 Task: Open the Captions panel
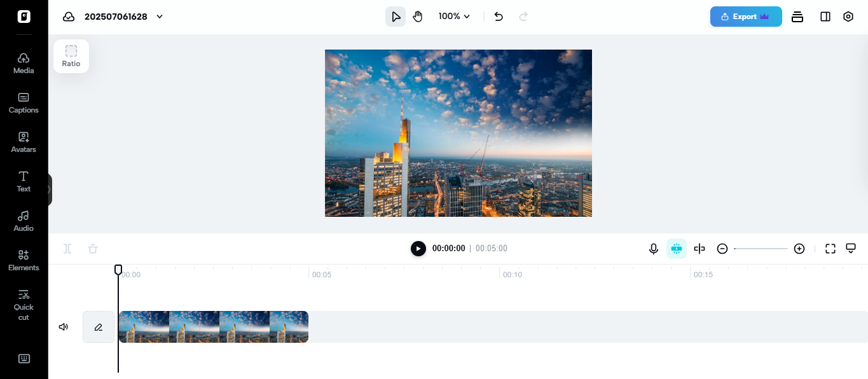pos(24,103)
